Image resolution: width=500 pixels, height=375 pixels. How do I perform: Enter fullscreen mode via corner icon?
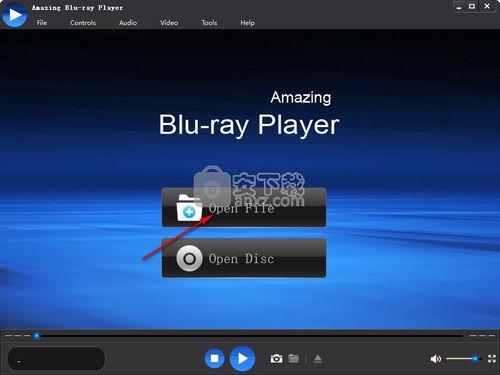tap(492, 359)
